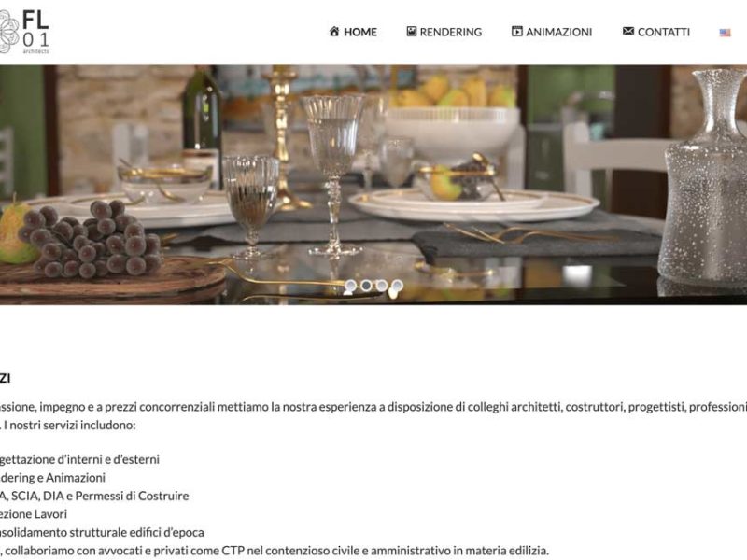The width and height of the screenshot is (747, 560).
Task: Click the picture icon beside RENDERING
Action: coord(412,32)
